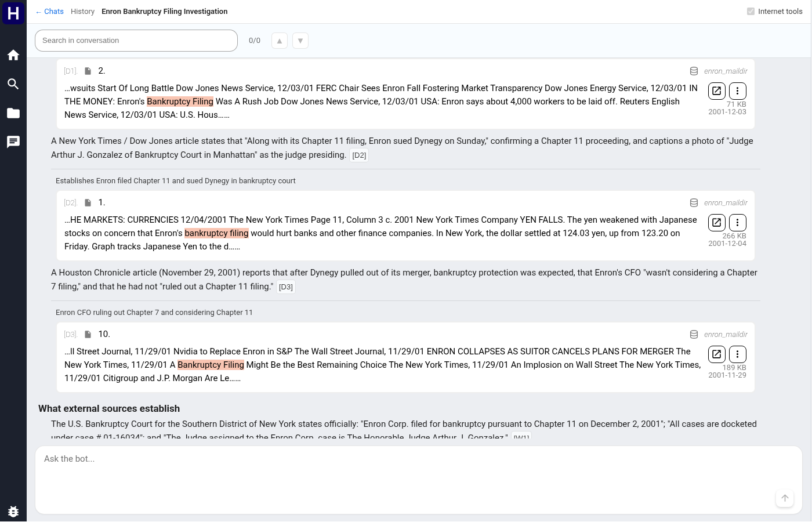Click the file icon of document D1
The width and height of the screenshot is (812, 522).
88,71
